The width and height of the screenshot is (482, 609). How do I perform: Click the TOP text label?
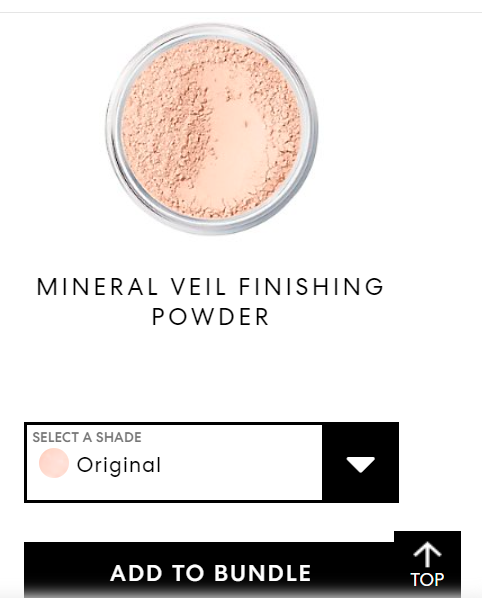click(x=427, y=579)
